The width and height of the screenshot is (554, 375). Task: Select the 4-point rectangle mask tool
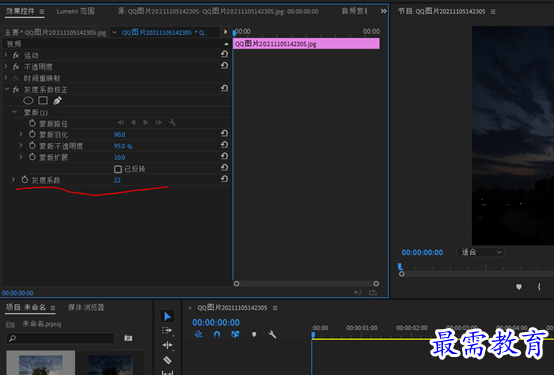click(x=43, y=101)
